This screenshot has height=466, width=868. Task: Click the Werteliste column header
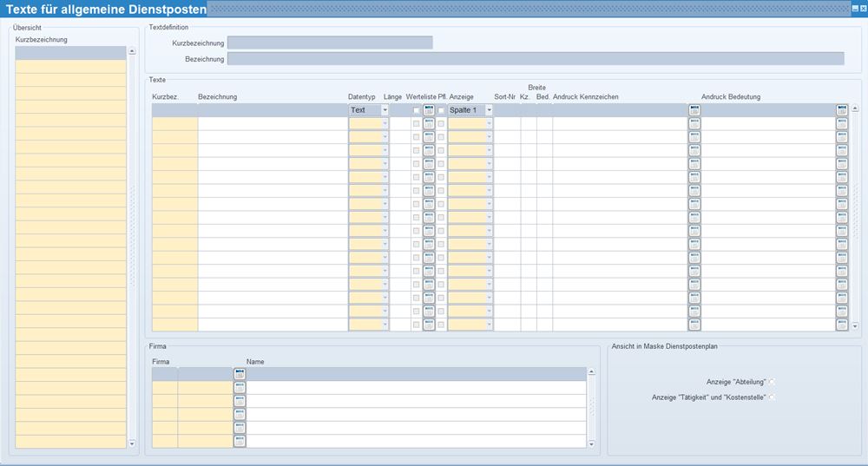tap(421, 97)
